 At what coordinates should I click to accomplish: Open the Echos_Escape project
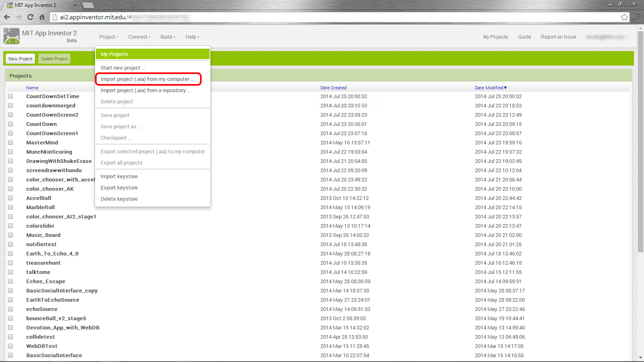45,282
